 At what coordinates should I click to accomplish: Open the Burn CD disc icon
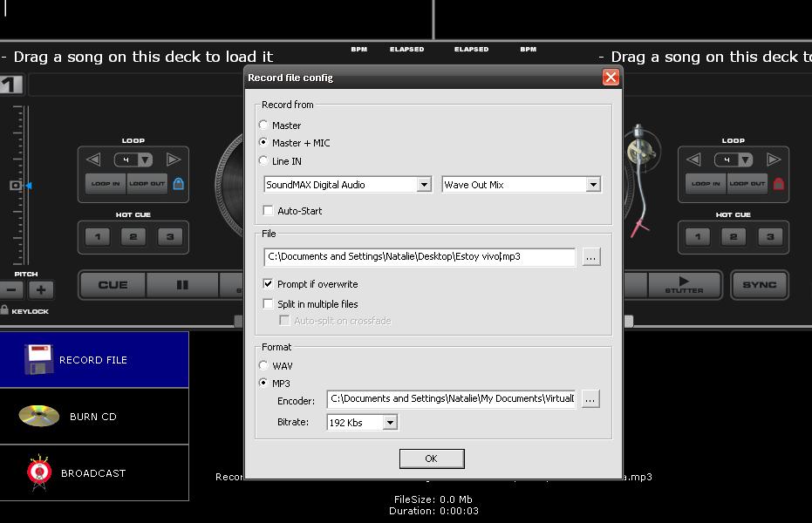[39, 416]
